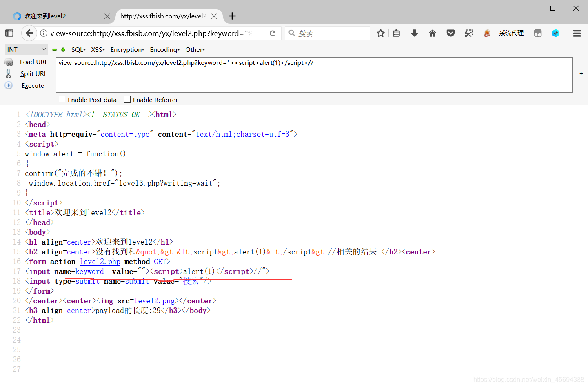Click the Execute button
The width and height of the screenshot is (588, 387).
pos(33,86)
